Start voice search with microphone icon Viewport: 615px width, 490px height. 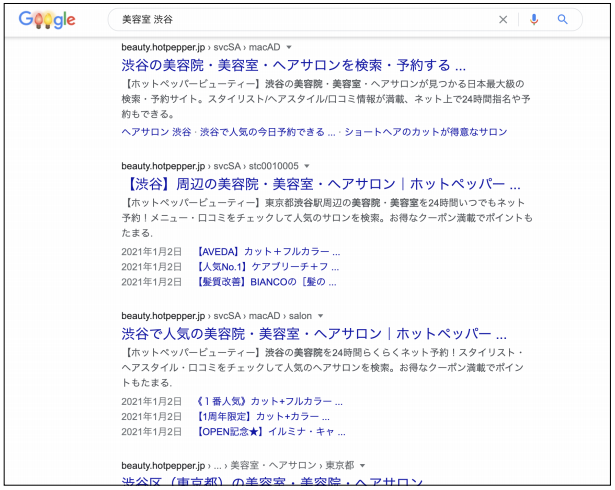point(534,19)
